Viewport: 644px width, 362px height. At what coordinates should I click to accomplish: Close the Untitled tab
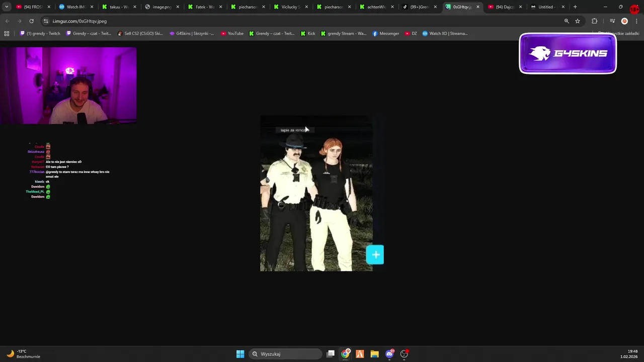[x=563, y=7]
